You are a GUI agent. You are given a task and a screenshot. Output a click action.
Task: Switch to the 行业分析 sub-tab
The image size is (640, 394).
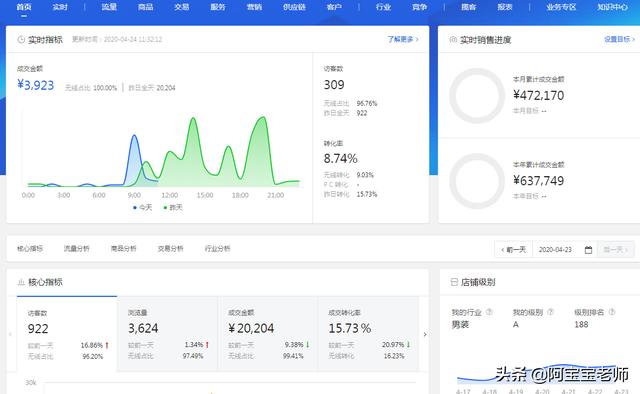tap(217, 248)
